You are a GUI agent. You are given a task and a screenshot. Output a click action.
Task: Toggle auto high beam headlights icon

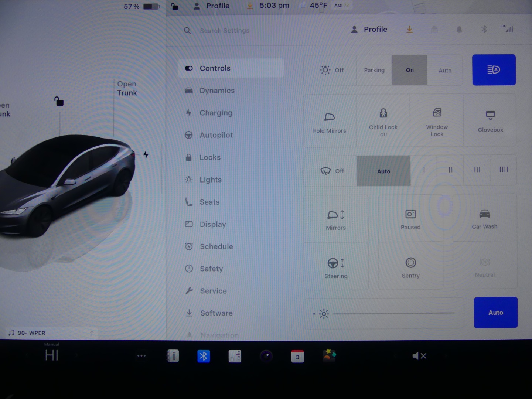494,70
